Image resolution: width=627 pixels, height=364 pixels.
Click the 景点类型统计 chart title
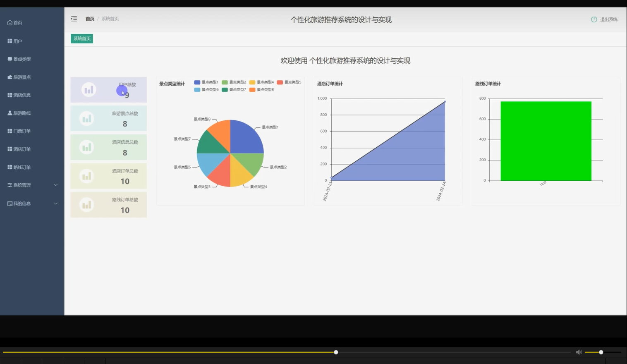[172, 84]
